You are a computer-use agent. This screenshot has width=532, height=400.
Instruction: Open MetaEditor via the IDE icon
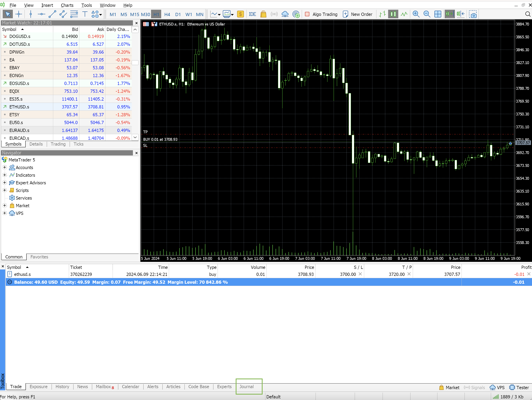pos(253,14)
